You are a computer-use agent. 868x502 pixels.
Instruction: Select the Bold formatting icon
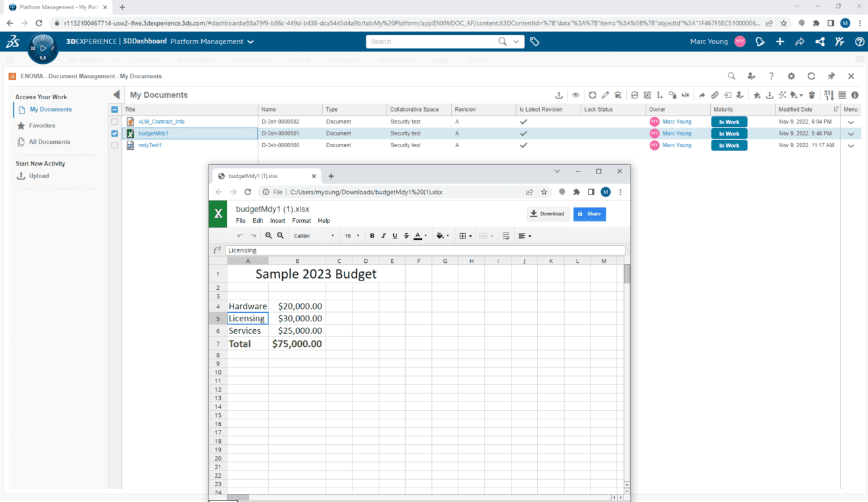tap(372, 235)
